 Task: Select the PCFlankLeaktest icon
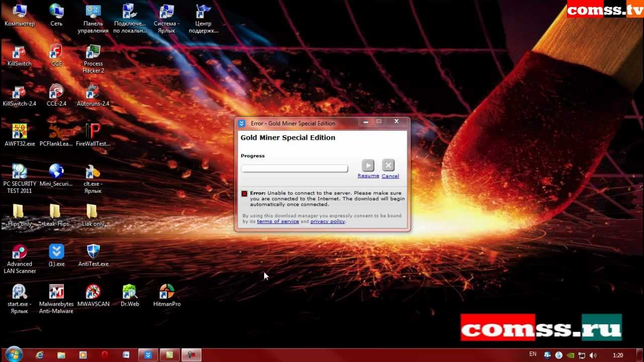click(x=56, y=135)
